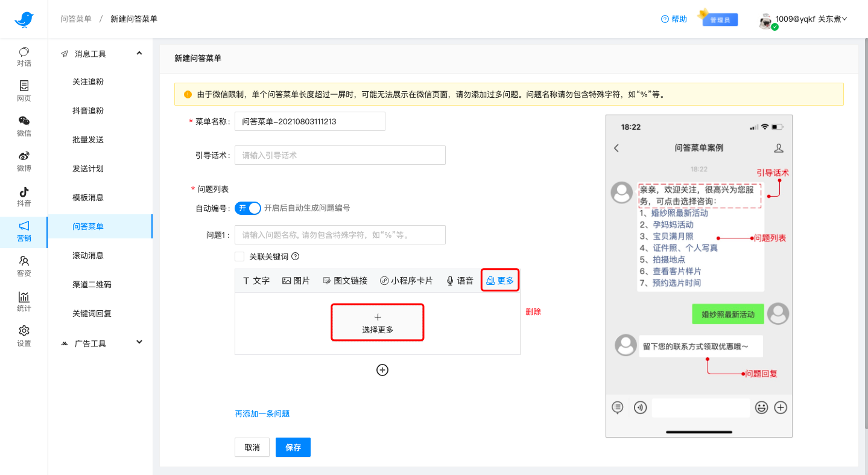Image resolution: width=868 pixels, height=475 pixels.
Task: Click 保存 to save the menu
Action: pyautogui.click(x=293, y=447)
